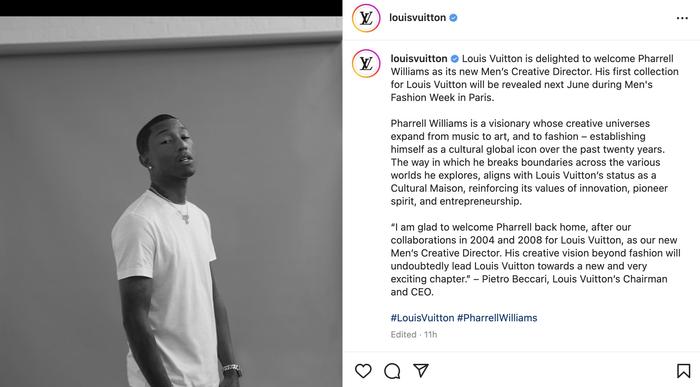Click caption Louis Vuitton profile avatar
The height and width of the screenshot is (387, 700).
[x=366, y=63]
